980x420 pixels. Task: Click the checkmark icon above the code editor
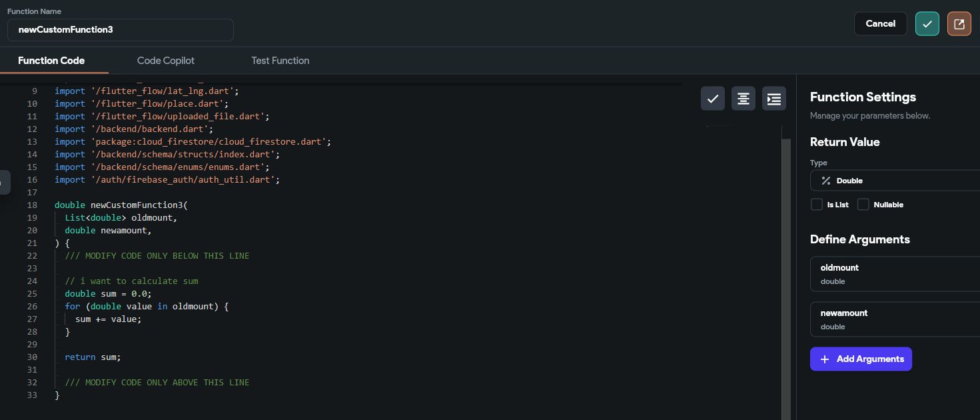point(713,99)
